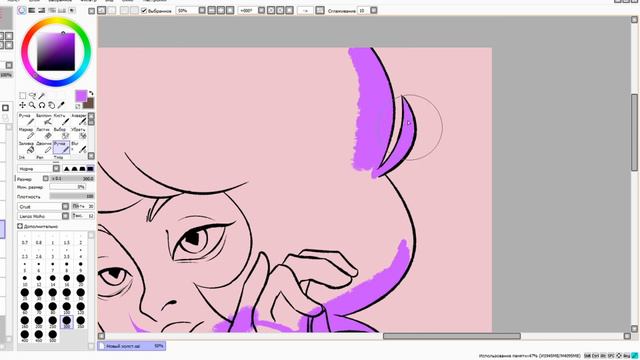This screenshot has height=360, width=640.
Task: Click brush size list top scroll arrow
Action: pyautogui.click(x=91, y=235)
